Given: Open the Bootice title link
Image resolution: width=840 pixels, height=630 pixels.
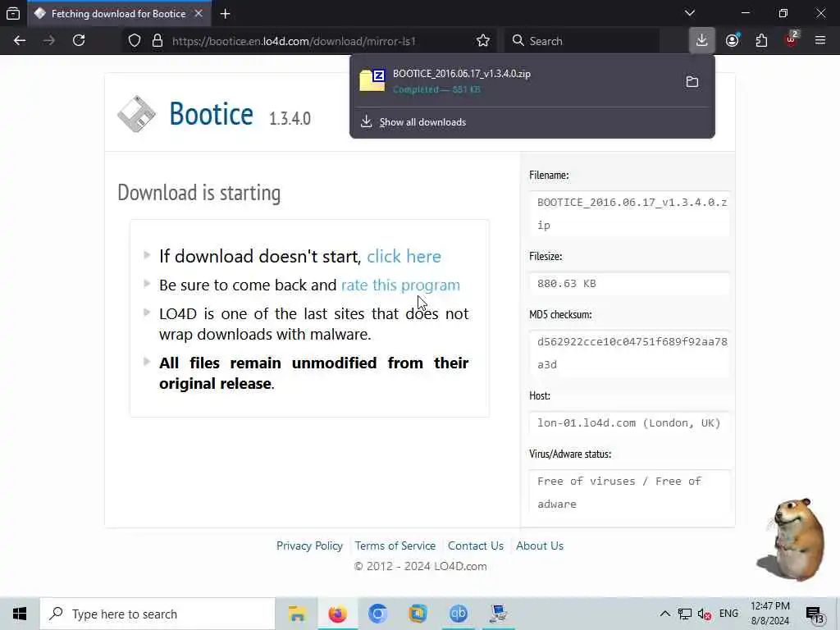Looking at the screenshot, I should pos(211,113).
